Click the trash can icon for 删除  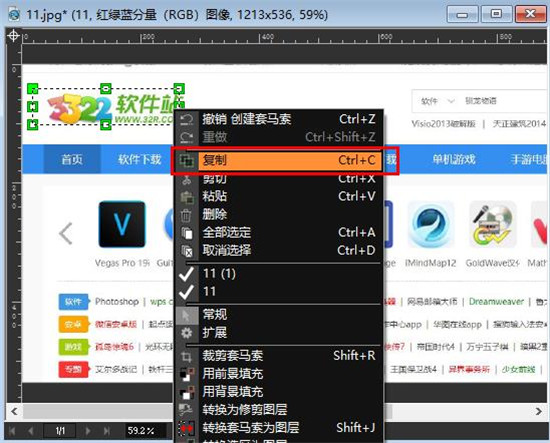click(x=186, y=215)
